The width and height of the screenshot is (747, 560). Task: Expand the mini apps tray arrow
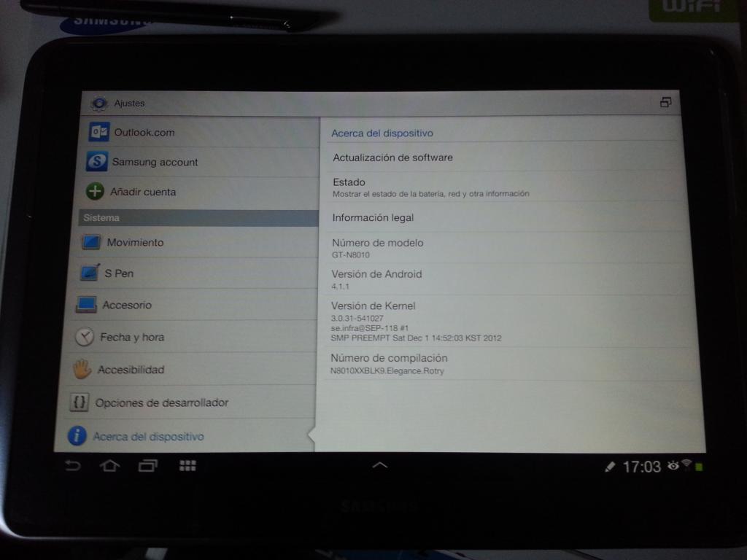(379, 465)
